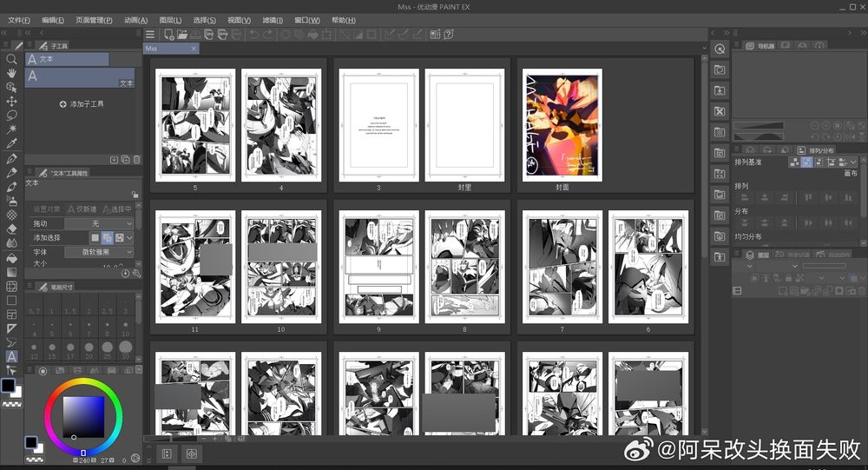Select the Eraser tool
Screen dimensions: 868x470
[11, 228]
